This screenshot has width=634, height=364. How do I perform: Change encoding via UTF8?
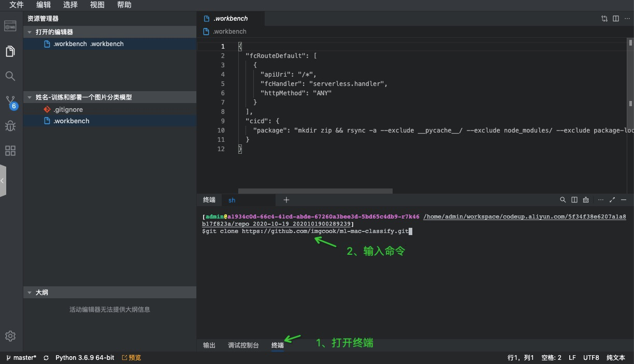pos(591,358)
